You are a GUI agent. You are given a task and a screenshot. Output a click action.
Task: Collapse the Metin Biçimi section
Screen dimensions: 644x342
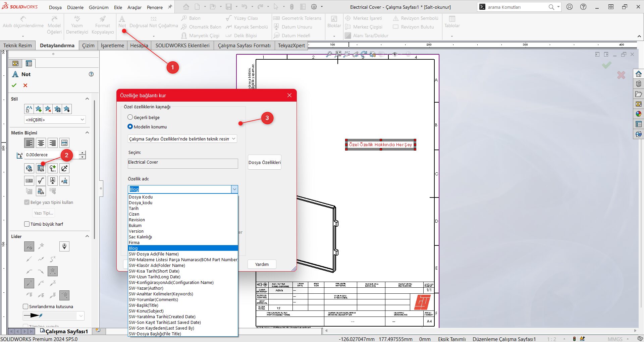[87, 132]
